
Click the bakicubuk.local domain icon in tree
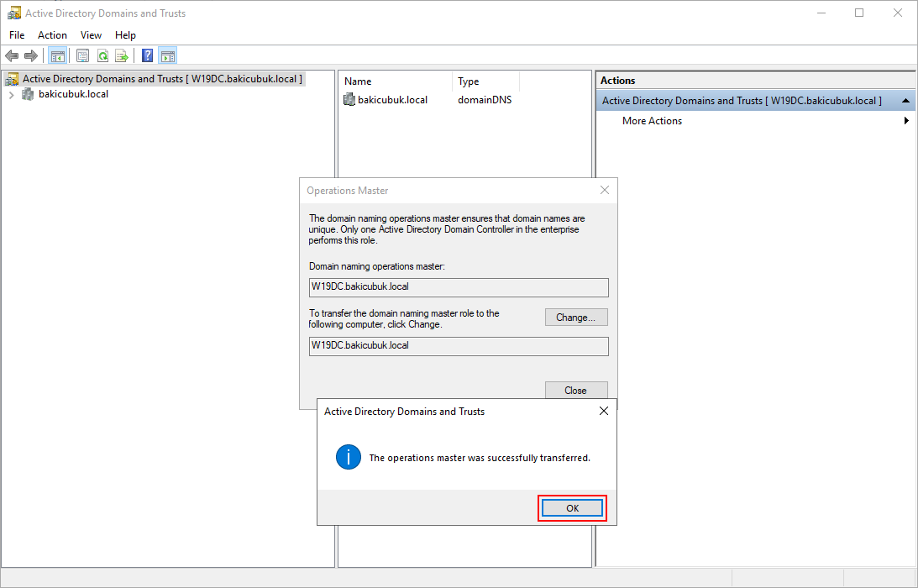coord(28,94)
